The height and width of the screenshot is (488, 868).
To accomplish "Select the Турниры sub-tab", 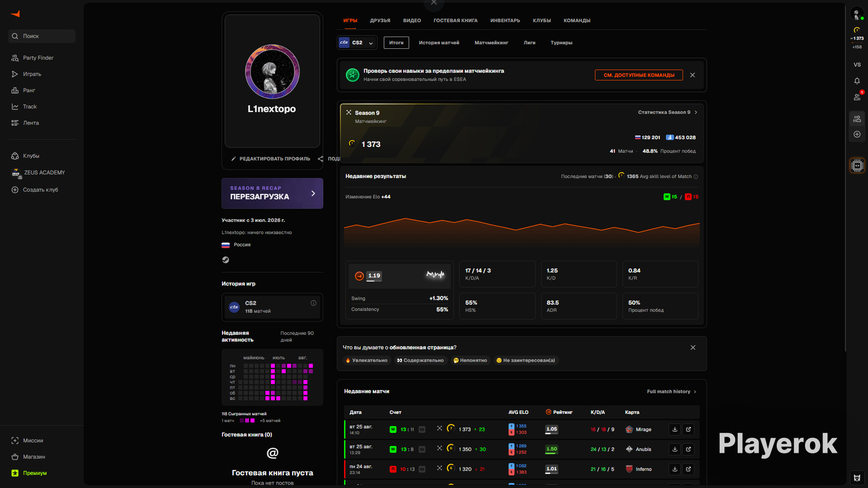I will [561, 43].
